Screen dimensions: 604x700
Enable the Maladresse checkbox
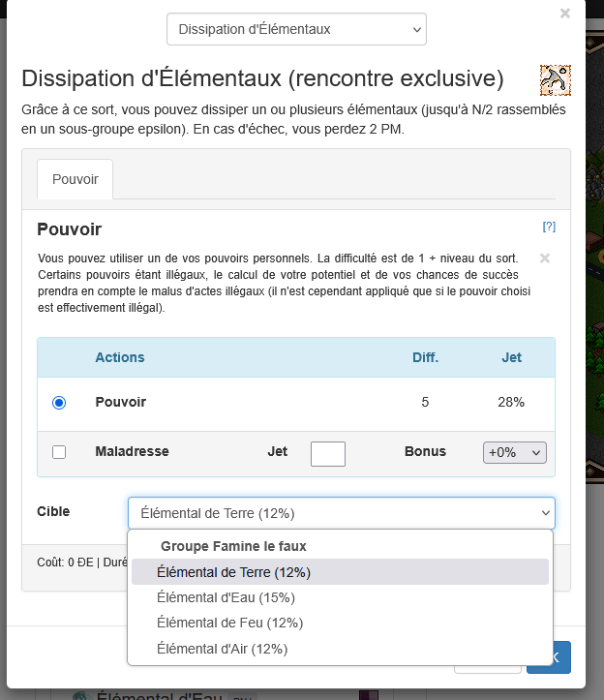tap(59, 452)
